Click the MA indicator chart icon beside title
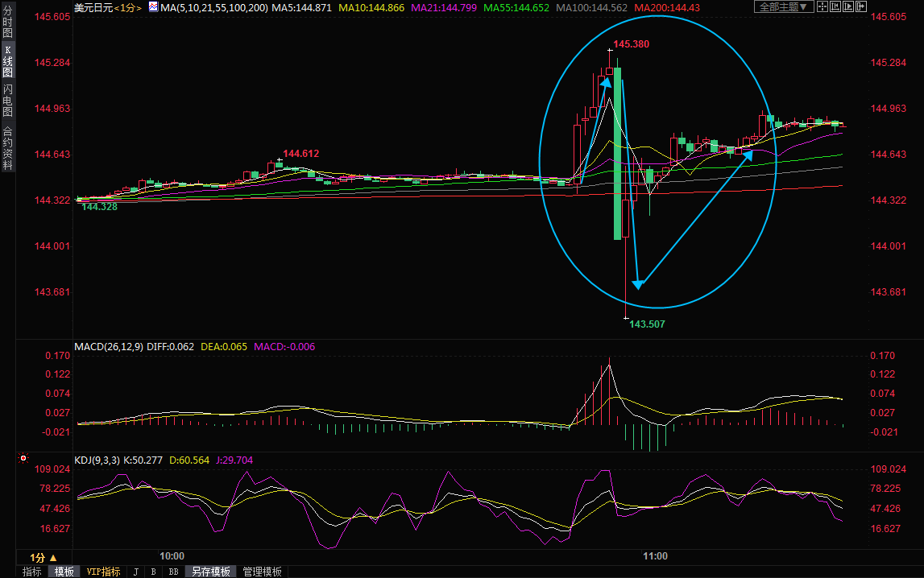 (x=152, y=7)
